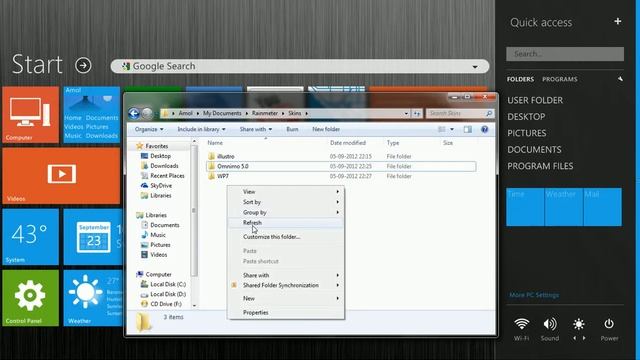Expand the View submenu
The height and width of the screenshot is (360, 640).
click(x=286, y=191)
